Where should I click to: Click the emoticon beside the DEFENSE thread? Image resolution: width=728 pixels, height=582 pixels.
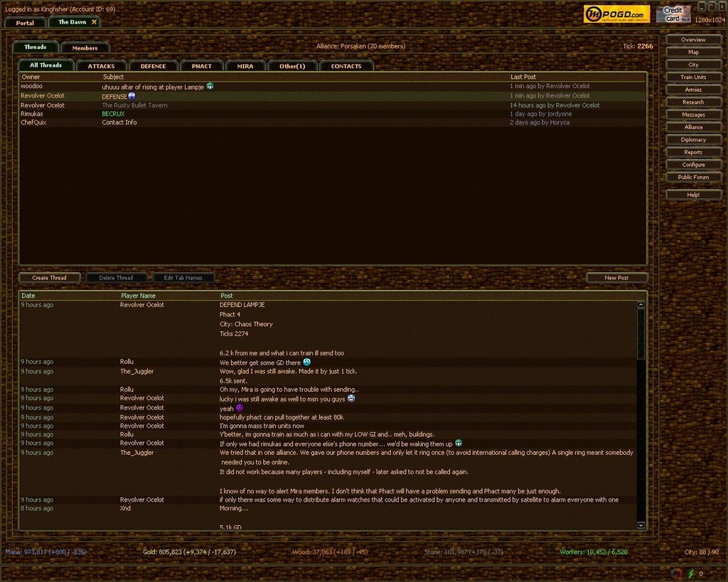(x=132, y=96)
